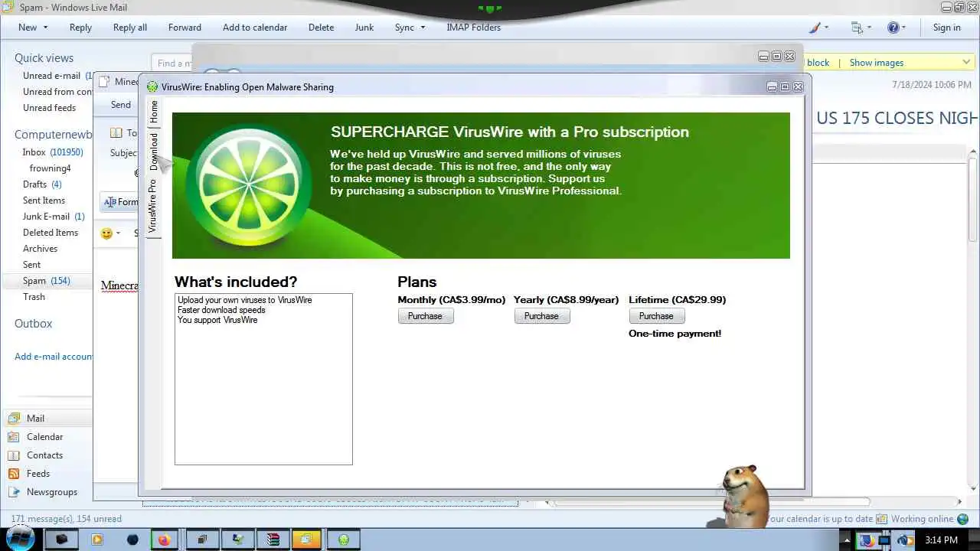Click the VirusWire lime logo in banner
Viewport: 980px width, 551px height.
click(249, 184)
